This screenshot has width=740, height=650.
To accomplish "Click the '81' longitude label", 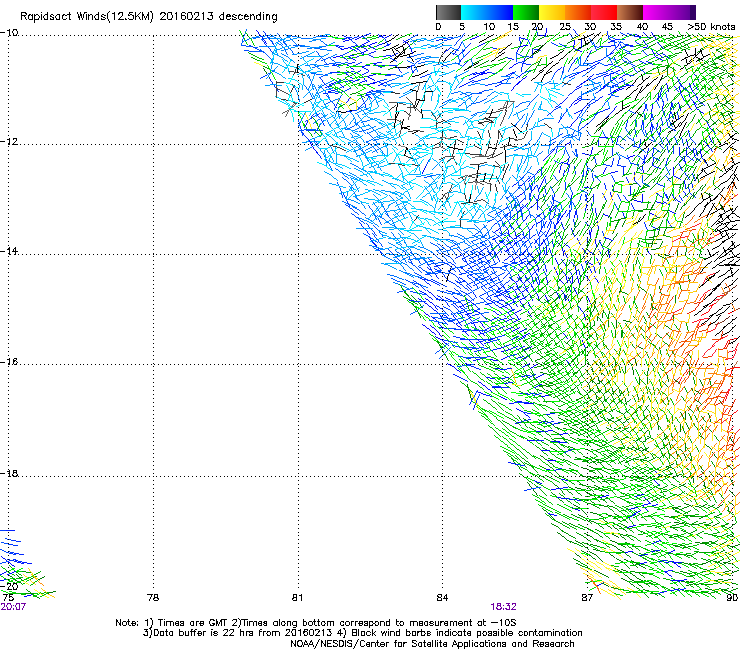I will click(297, 598).
